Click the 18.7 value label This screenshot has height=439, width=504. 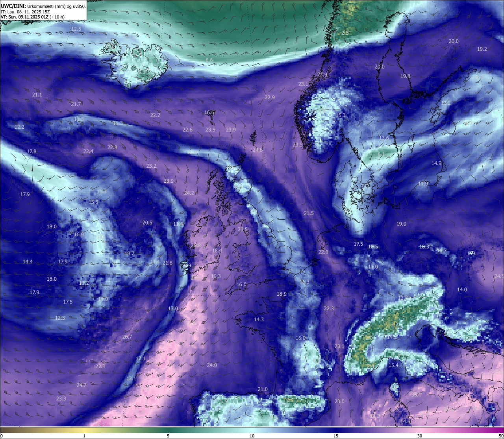130,253
